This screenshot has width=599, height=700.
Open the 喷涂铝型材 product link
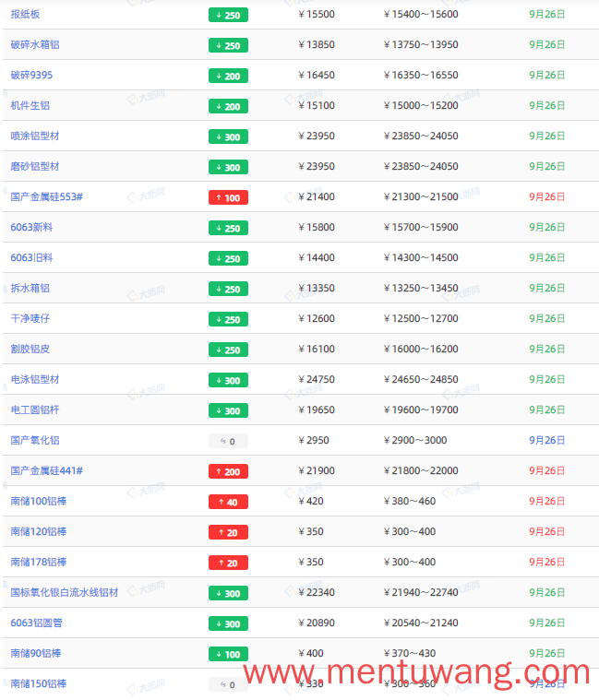click(35, 136)
